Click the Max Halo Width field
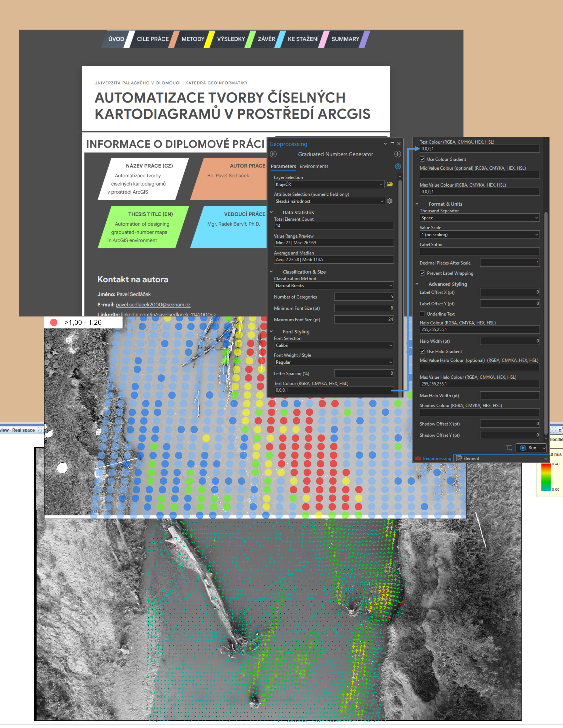Image resolution: width=563 pixels, height=728 pixels. (510, 395)
